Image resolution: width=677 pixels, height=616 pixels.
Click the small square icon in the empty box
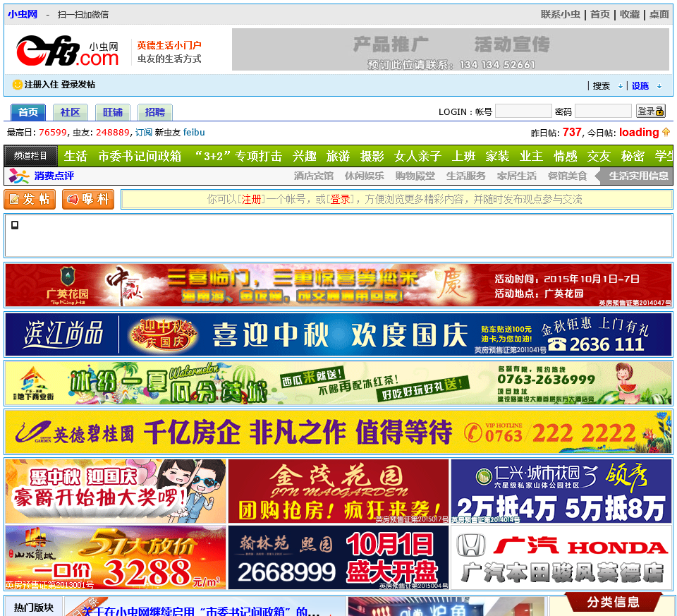pos(15,224)
